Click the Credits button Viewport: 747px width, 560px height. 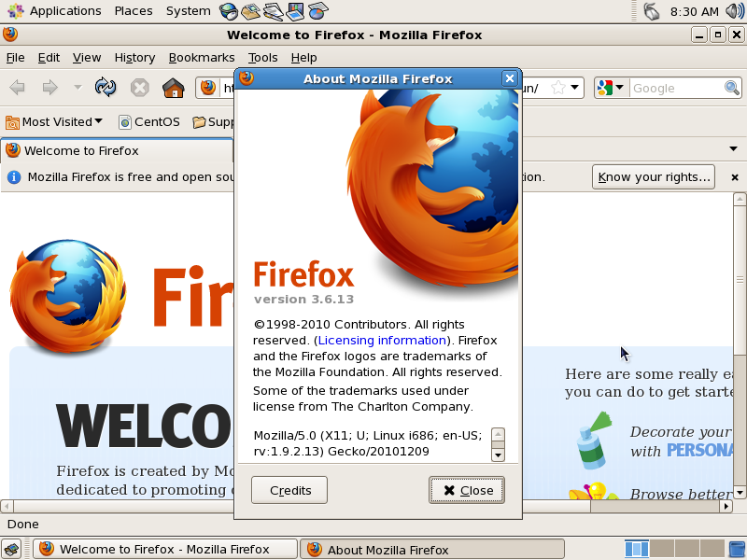[289, 489]
